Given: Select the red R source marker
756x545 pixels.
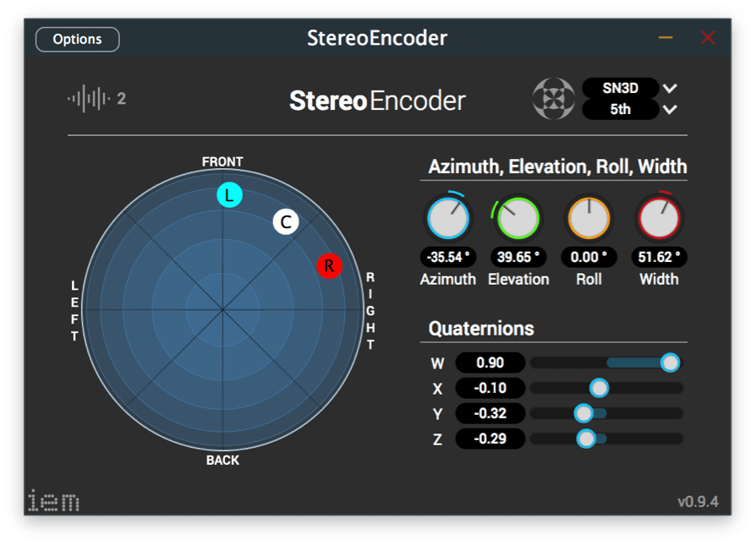Looking at the screenshot, I should pyautogui.click(x=329, y=264).
